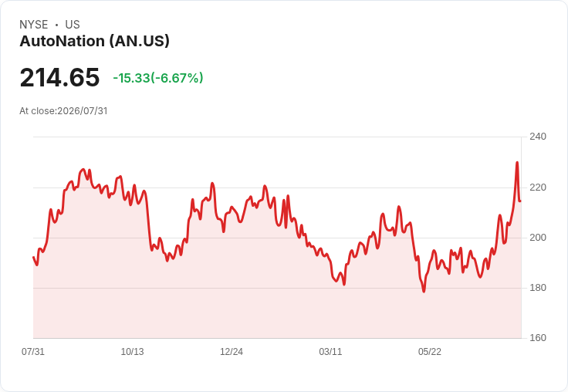The image size is (568, 392).
Task: Click the final endpoint of the price line
Action: 521,201
